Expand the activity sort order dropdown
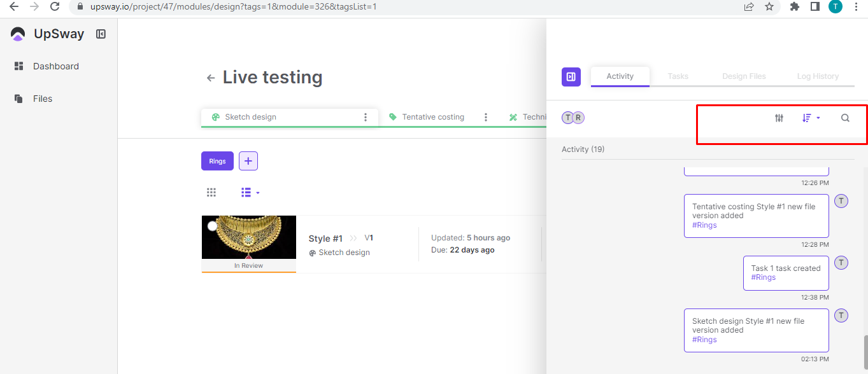The image size is (868, 374). (811, 118)
